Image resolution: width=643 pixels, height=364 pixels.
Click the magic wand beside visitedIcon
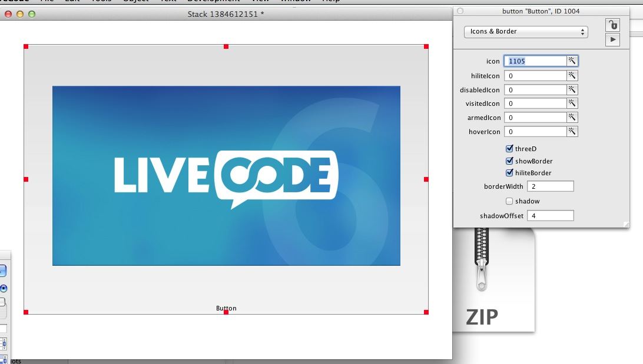point(572,103)
